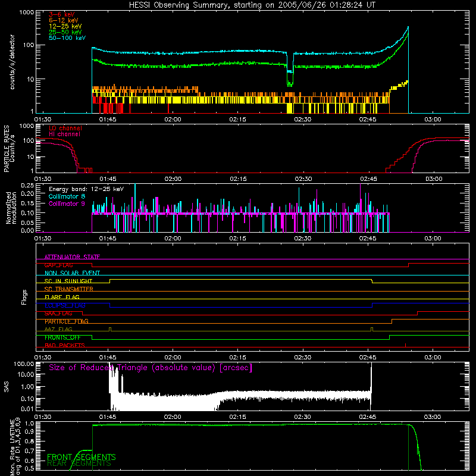Image resolution: width=476 pixels, height=476 pixels.
Task: Click the FRONTS_OFF flag label
Action: coord(62,337)
